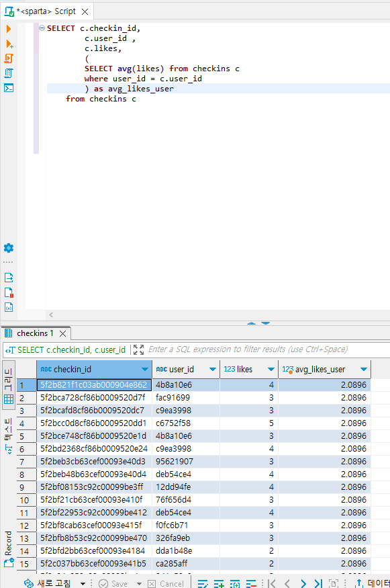Click the checkin_id column header
This screenshot has width=390, height=588.
pyautogui.click(x=94, y=370)
